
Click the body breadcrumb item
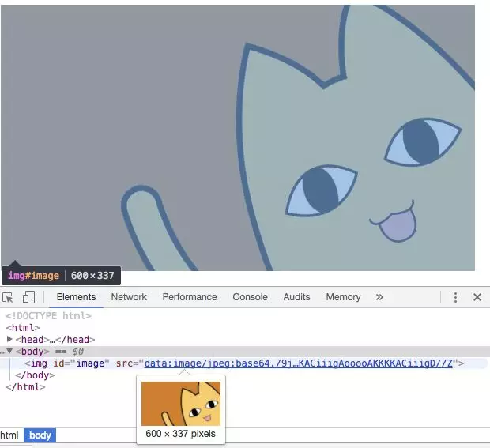click(x=40, y=435)
